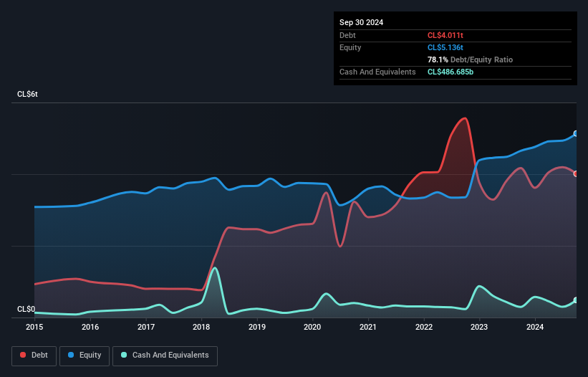Screen dimensions: 588x377
Task: Click Cash And Equivalents label in tooltip
Action: [x=377, y=72]
